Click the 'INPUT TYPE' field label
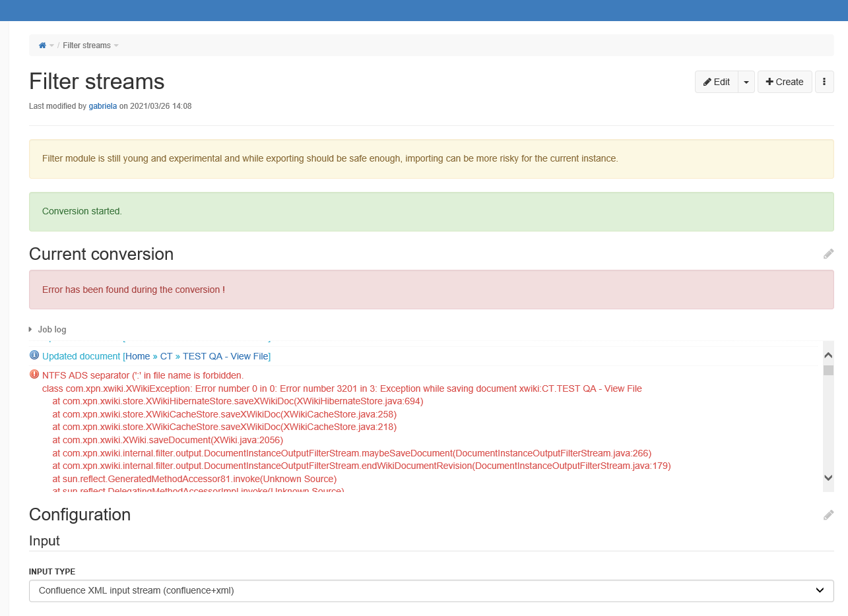The height and width of the screenshot is (616, 848). (x=52, y=572)
